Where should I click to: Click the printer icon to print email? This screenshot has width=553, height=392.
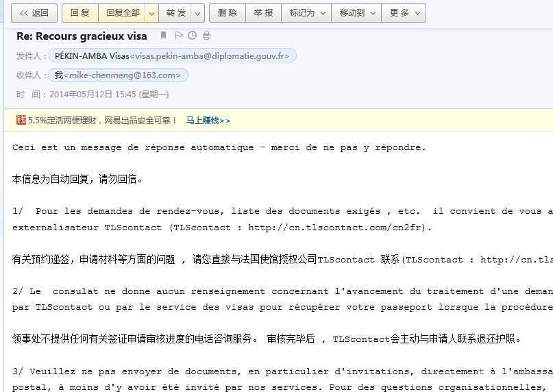coord(207,35)
